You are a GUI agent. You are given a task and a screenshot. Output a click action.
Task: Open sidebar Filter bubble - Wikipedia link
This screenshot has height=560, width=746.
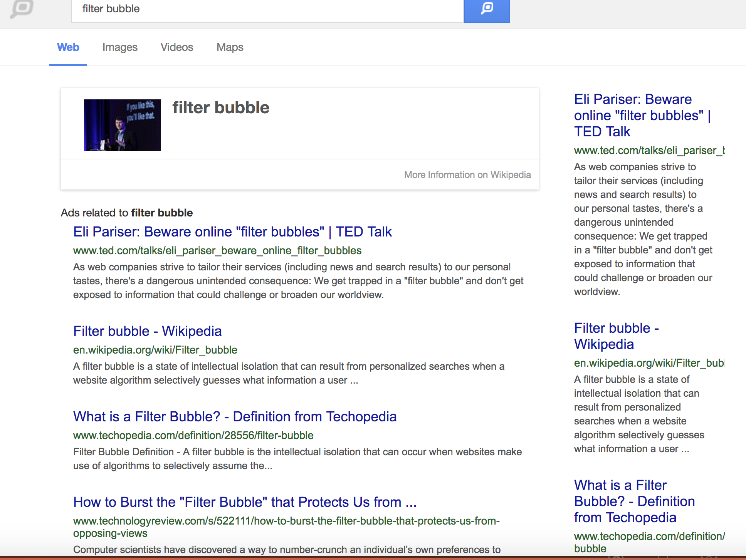(x=617, y=336)
